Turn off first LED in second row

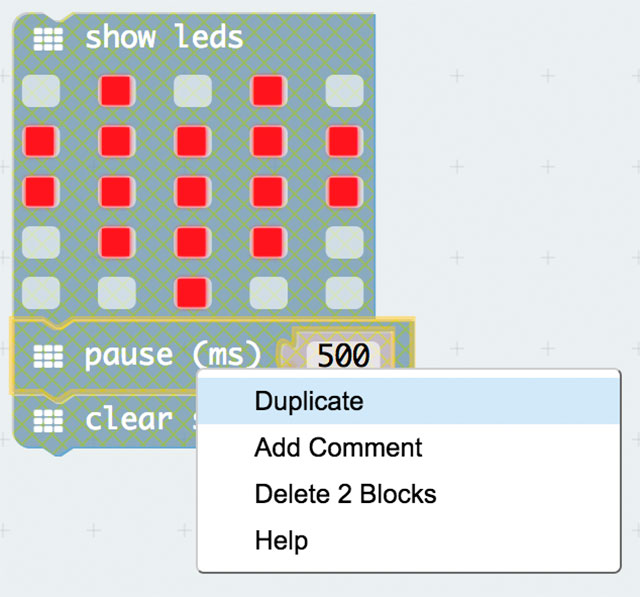pos(41,140)
